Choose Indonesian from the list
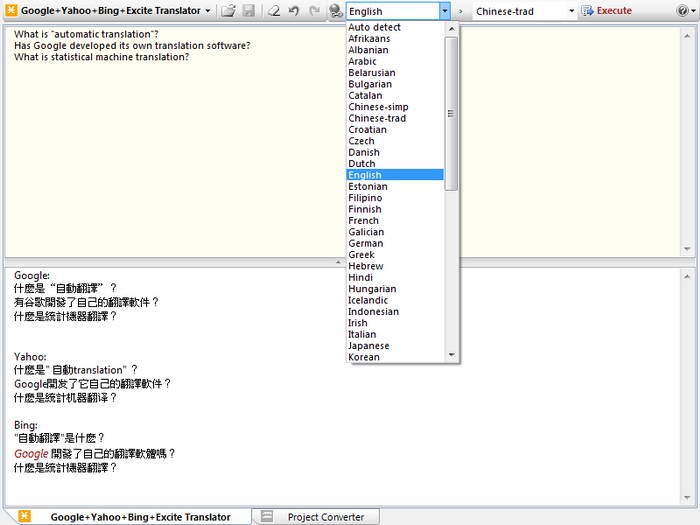Screen dimensions: 700x525 coord(395,312)
